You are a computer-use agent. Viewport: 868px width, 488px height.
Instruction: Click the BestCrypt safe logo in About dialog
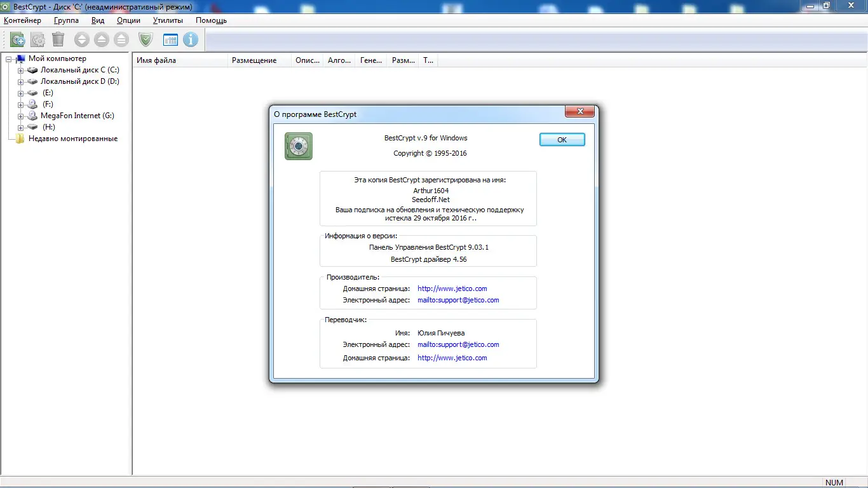pos(299,146)
